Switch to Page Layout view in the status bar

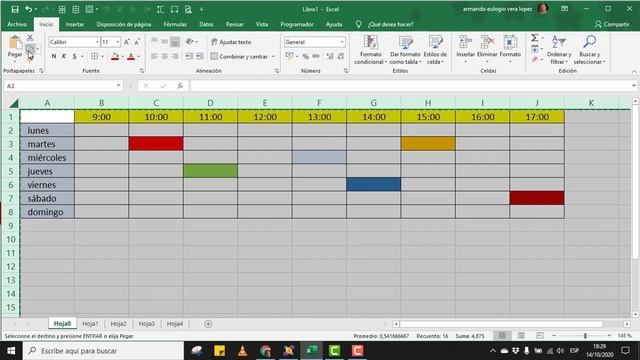tap(521, 336)
